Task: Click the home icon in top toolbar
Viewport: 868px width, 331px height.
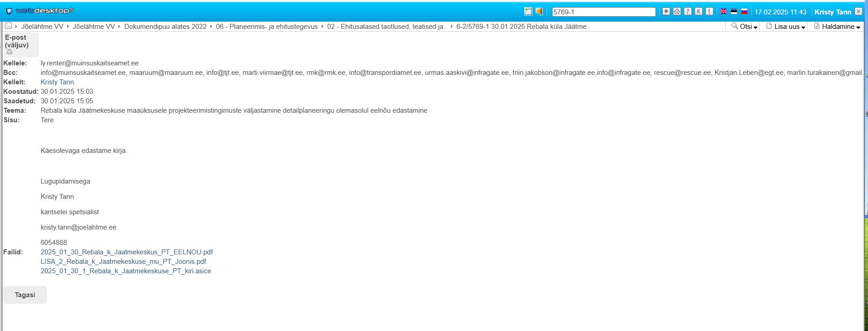Action: 677,12
